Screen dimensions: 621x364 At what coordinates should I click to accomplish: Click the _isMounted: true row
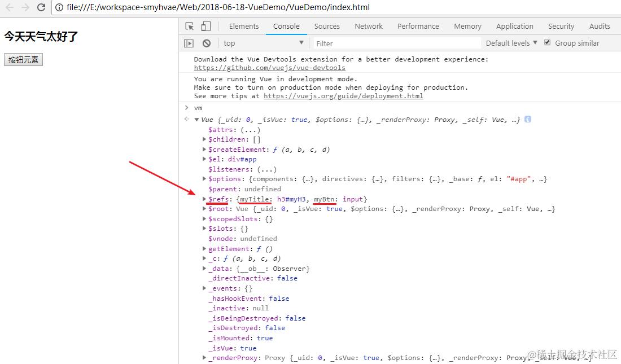[240, 338]
